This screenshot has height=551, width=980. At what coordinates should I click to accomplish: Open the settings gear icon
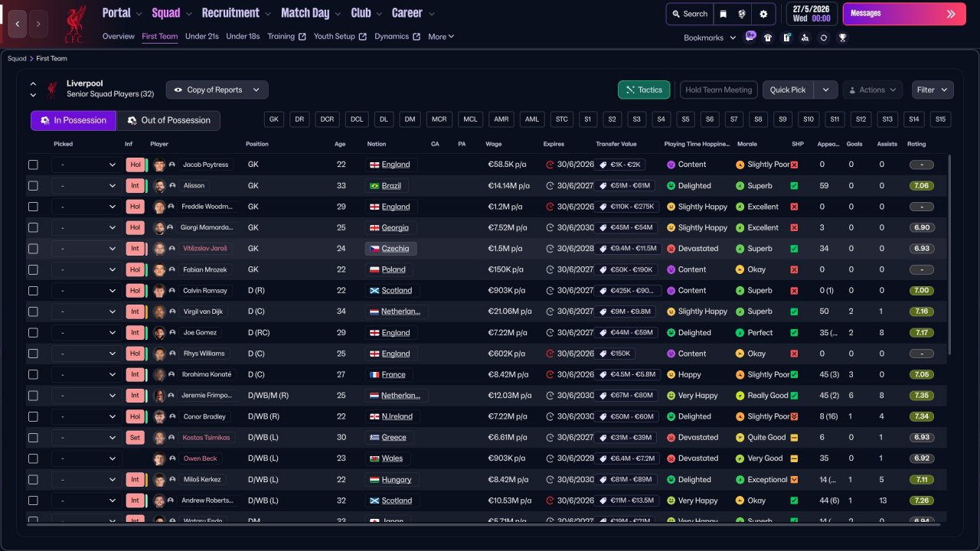(763, 14)
